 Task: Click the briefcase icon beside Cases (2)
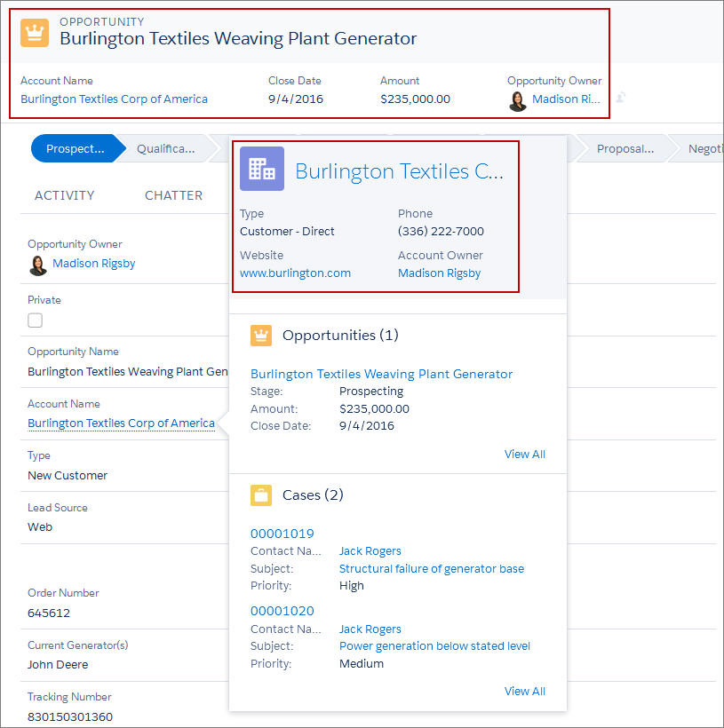[261, 495]
